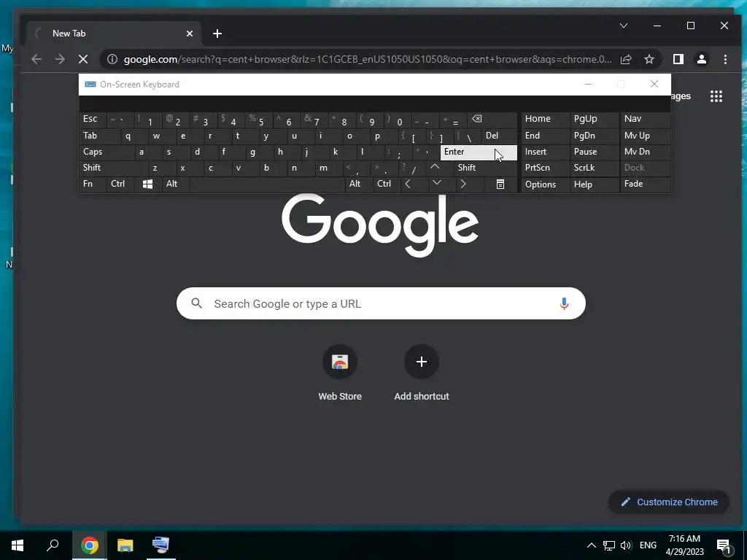Open the Web Store shortcut
747x560 pixels.
340,374
